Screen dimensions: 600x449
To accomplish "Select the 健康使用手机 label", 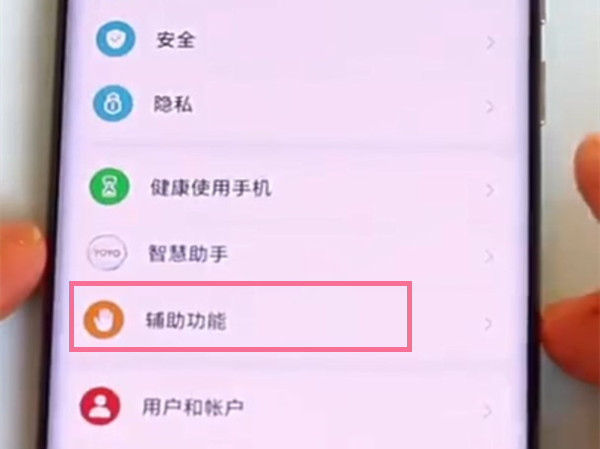I will (210, 188).
